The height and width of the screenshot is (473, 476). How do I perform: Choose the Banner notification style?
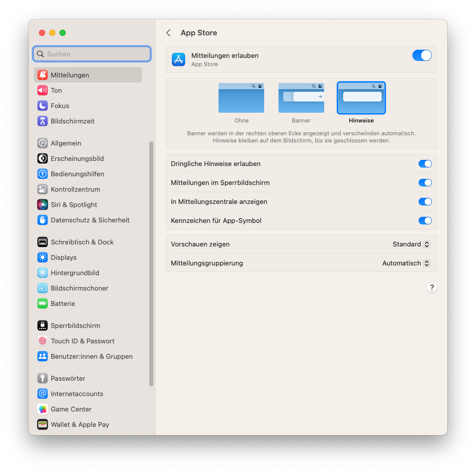301,98
